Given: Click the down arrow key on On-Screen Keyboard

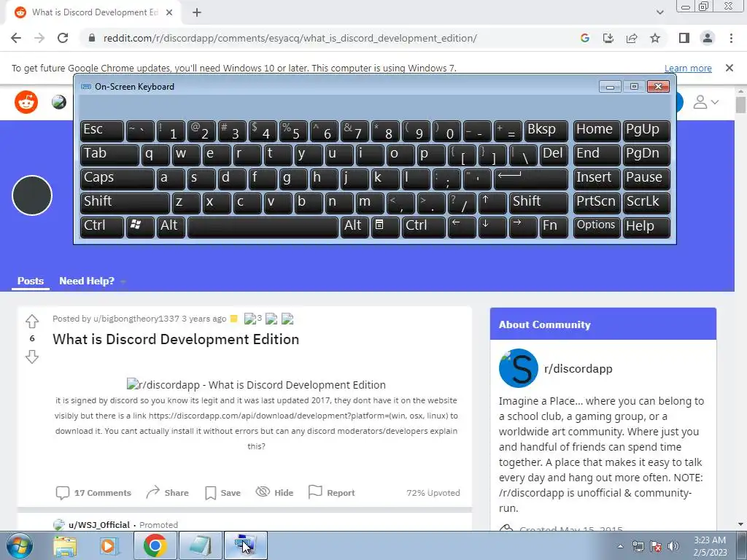Looking at the screenshot, I should 492,227.
